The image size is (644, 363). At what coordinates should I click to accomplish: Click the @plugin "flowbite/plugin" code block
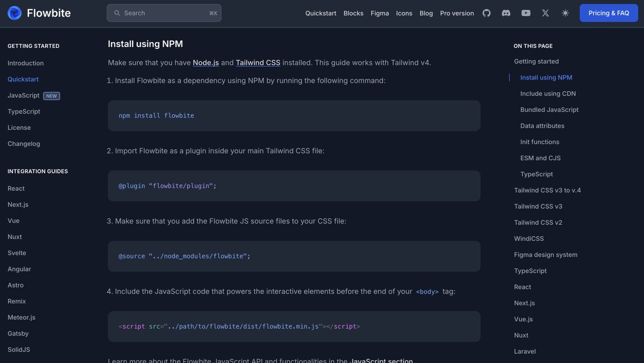pos(294,186)
